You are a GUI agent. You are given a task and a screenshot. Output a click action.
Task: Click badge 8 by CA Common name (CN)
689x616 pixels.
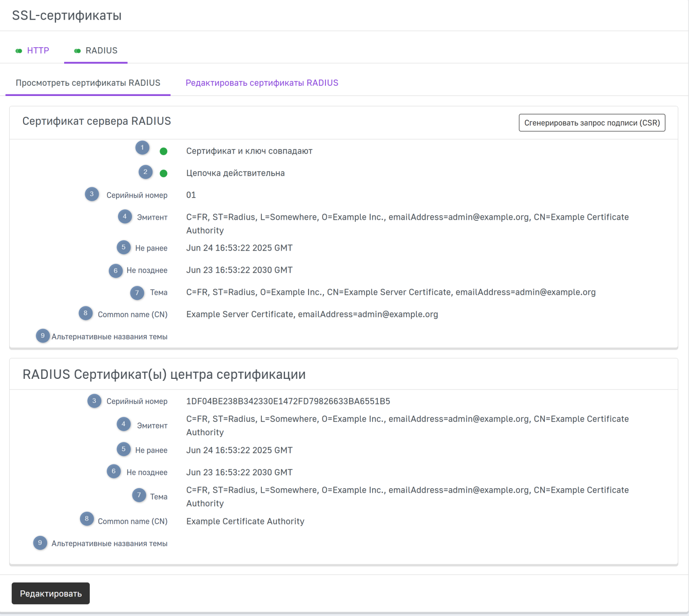click(x=87, y=519)
